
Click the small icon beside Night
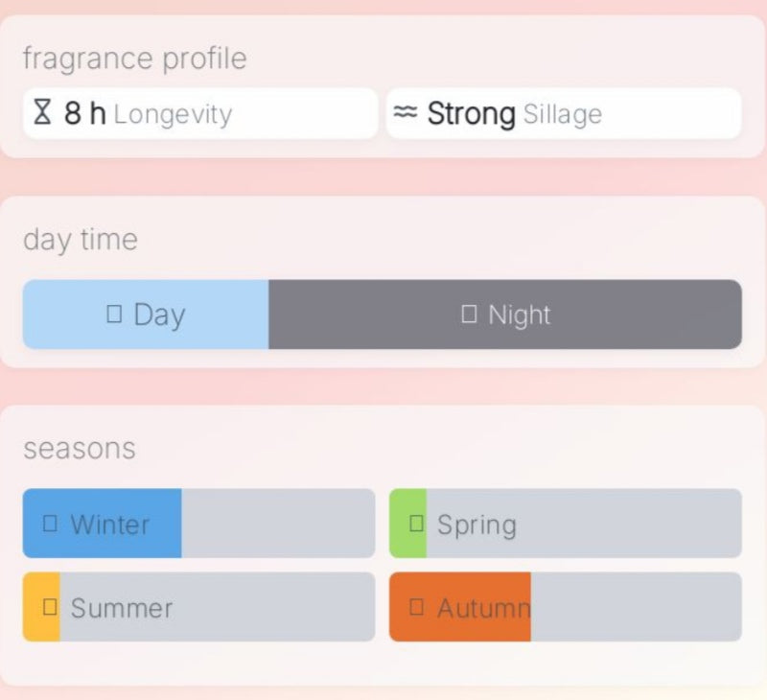[x=469, y=315]
